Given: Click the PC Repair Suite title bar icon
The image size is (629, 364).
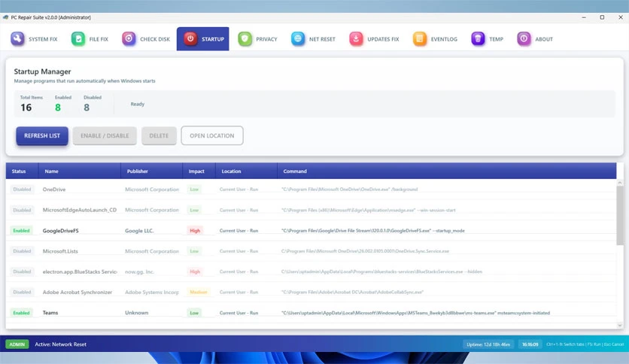Looking at the screenshot, I should [x=5, y=17].
